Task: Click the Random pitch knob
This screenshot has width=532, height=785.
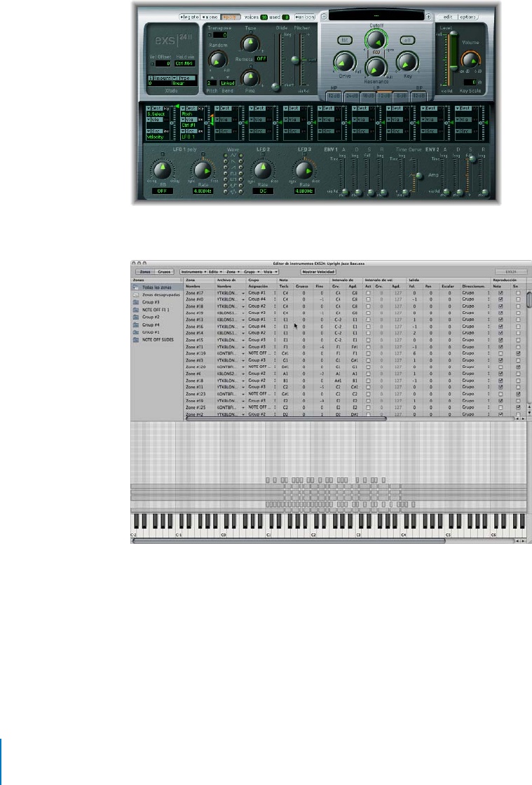Action: pyautogui.click(x=217, y=60)
